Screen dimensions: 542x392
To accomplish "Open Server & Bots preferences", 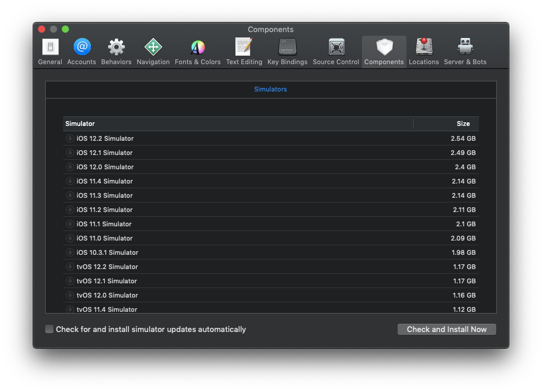I will tap(465, 52).
